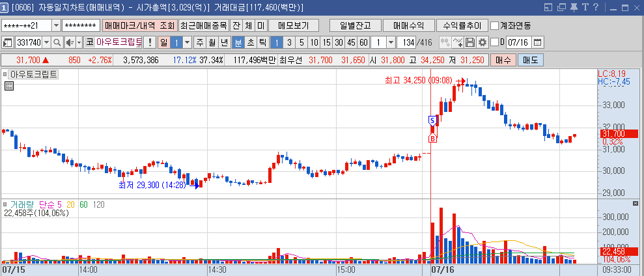Screen dimensions: 644x276
Task: Click the candle count field showing 134
Action: click(406, 42)
